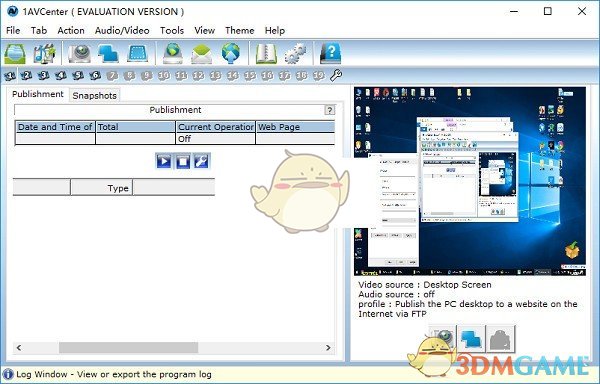
Task: Switch to profile number 1
Action: pyautogui.click(x=10, y=76)
